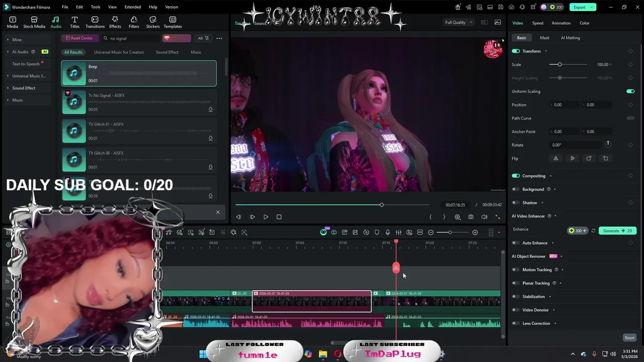
Task: Click the Generate button
Action: coord(617,231)
